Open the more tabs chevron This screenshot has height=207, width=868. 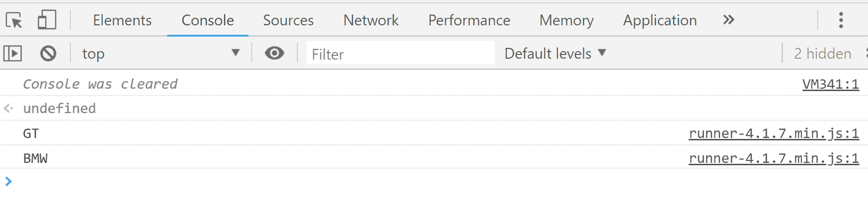tap(728, 20)
